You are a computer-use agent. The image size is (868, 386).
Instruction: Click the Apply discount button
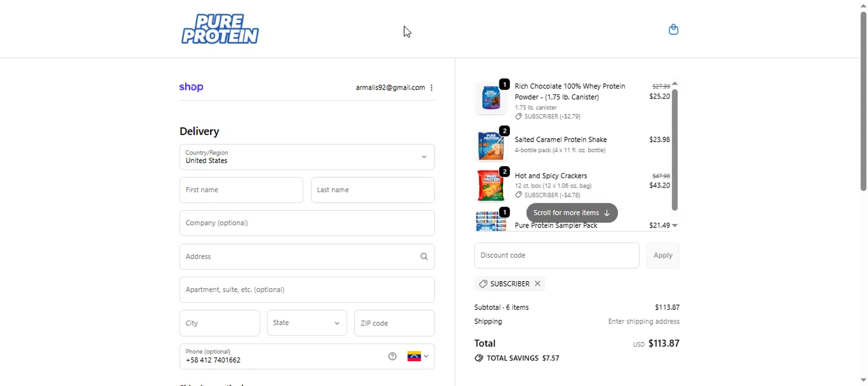(663, 255)
